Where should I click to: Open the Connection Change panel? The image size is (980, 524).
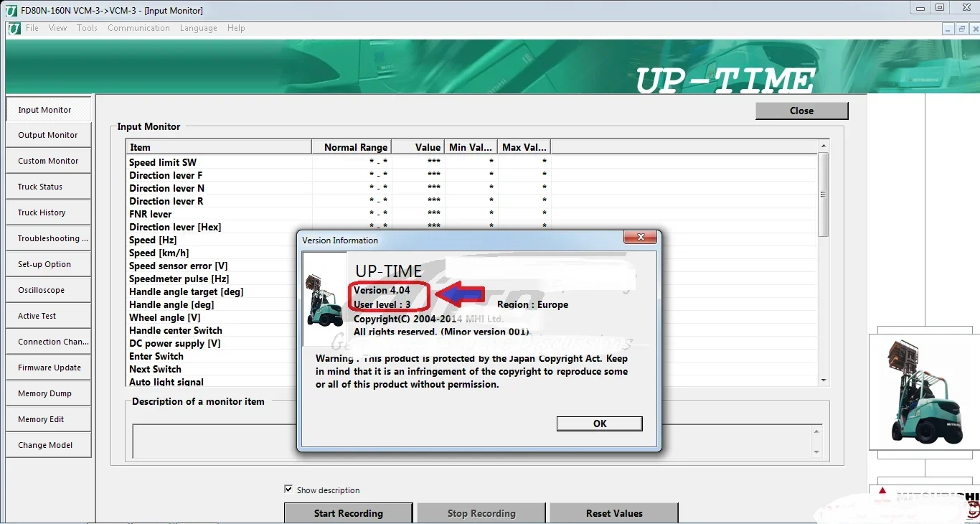click(x=49, y=342)
